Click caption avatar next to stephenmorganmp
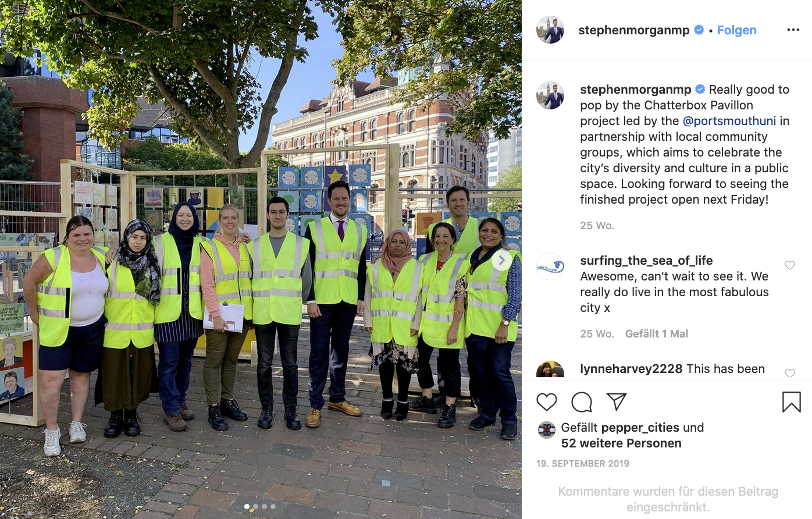Screen dimensions: 812x519 (x=550, y=95)
